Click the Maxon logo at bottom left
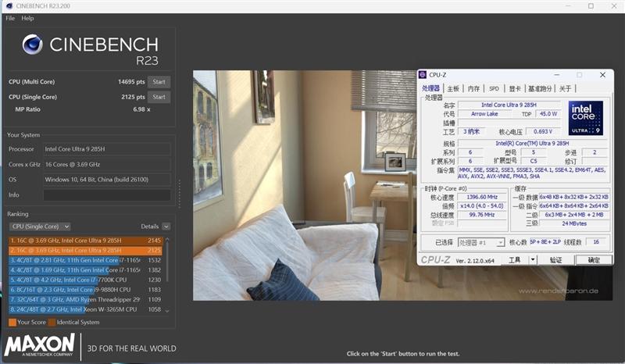This screenshot has width=625, height=364. coord(40,346)
